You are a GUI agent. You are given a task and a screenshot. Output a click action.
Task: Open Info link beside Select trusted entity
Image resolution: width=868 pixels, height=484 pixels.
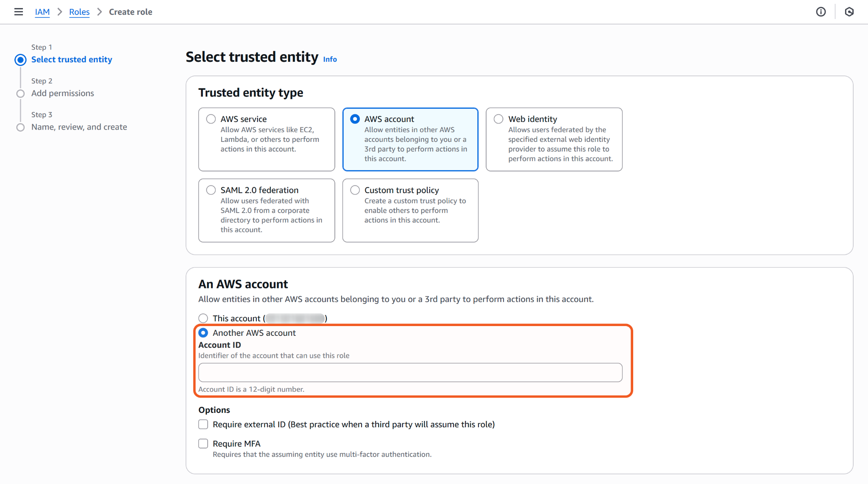coord(330,59)
